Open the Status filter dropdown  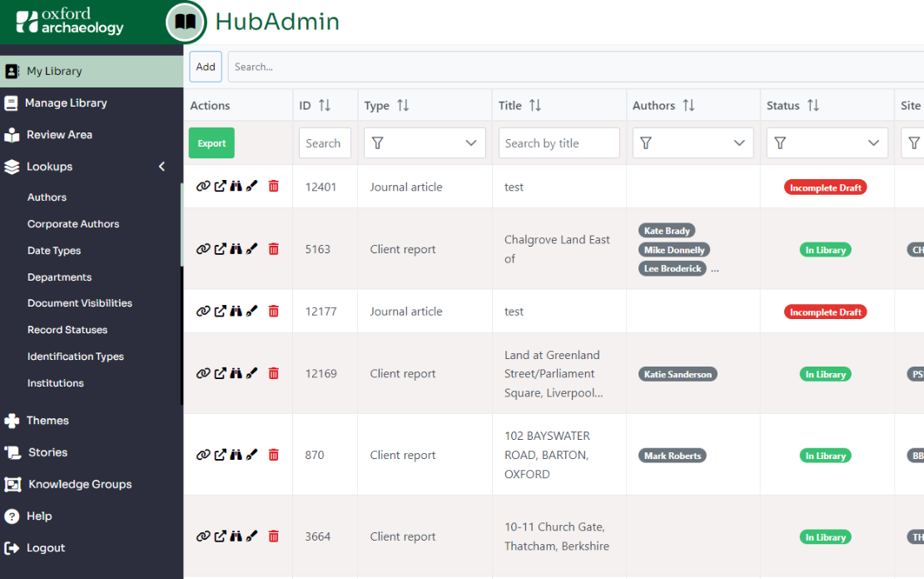(x=827, y=142)
